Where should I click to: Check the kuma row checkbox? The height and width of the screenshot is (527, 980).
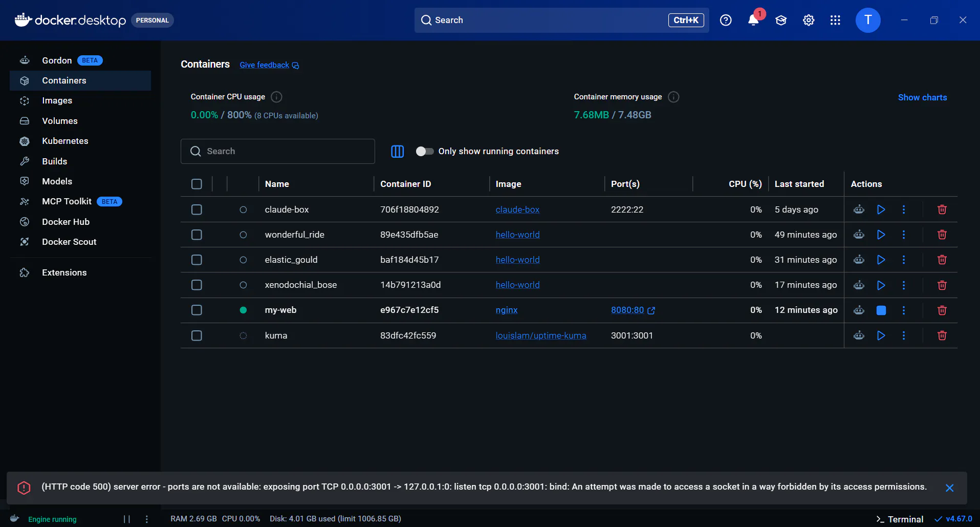click(x=197, y=335)
